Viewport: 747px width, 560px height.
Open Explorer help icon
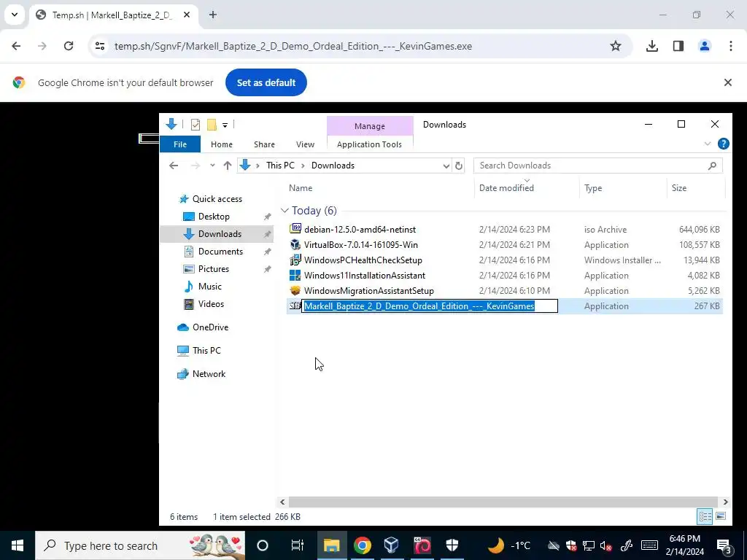pyautogui.click(x=723, y=144)
